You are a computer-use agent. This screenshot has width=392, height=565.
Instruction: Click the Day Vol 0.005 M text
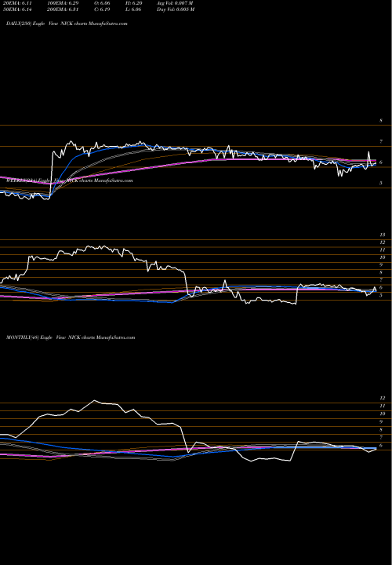[x=176, y=9]
